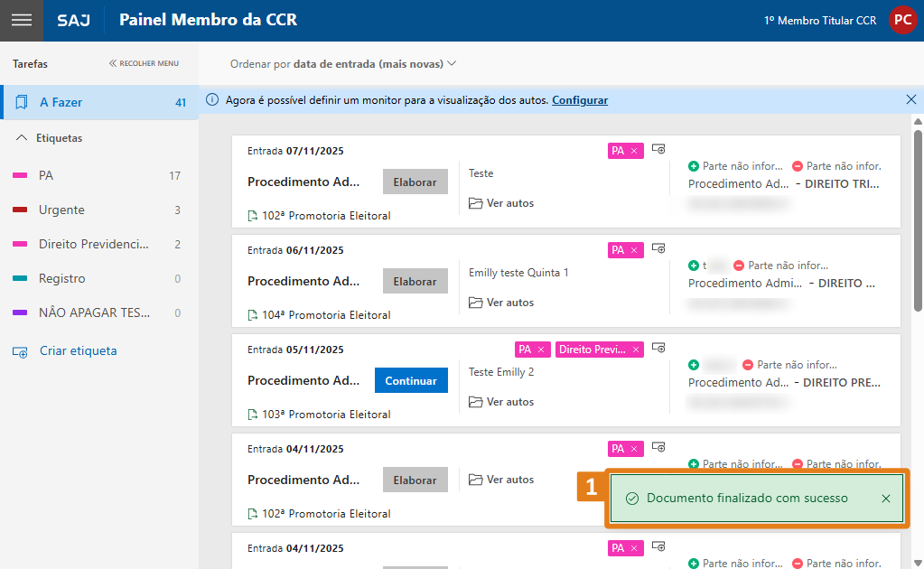Open sort order dropdown by data de entrada

pos(343,64)
